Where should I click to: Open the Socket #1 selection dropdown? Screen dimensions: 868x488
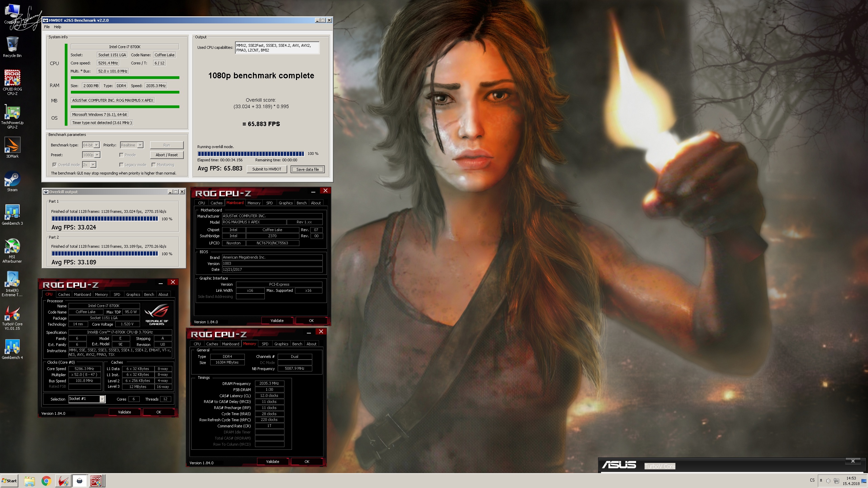[x=87, y=399]
